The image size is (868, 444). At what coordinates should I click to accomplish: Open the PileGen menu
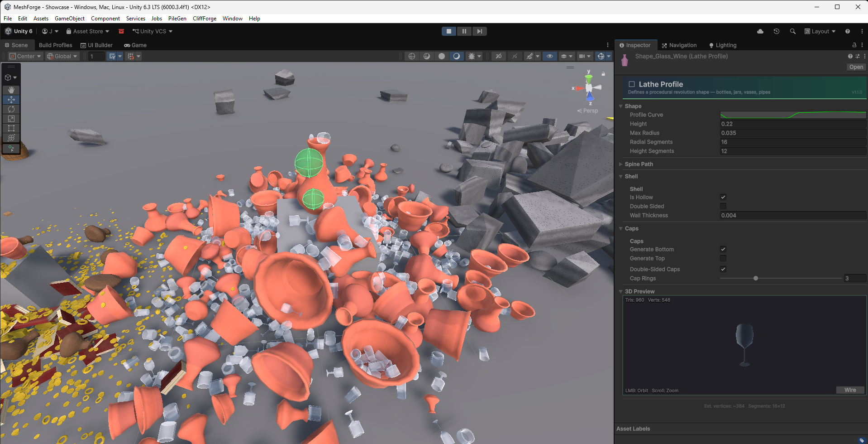click(x=177, y=18)
